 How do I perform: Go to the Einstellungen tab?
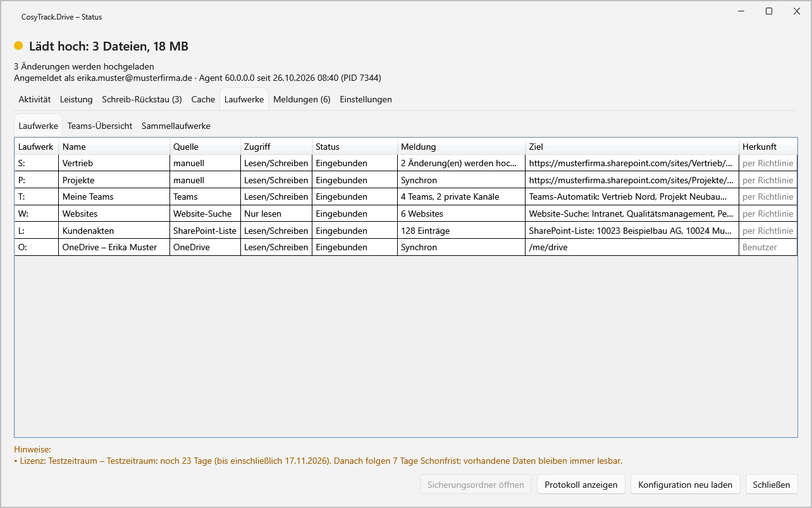coord(366,99)
